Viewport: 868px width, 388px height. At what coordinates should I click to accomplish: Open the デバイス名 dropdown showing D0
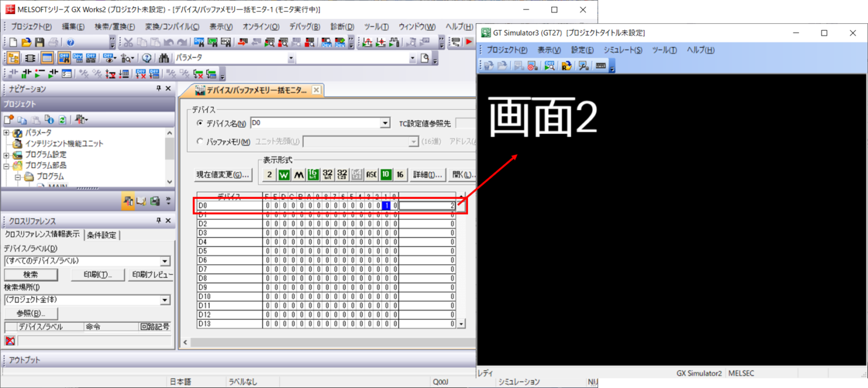click(x=385, y=123)
